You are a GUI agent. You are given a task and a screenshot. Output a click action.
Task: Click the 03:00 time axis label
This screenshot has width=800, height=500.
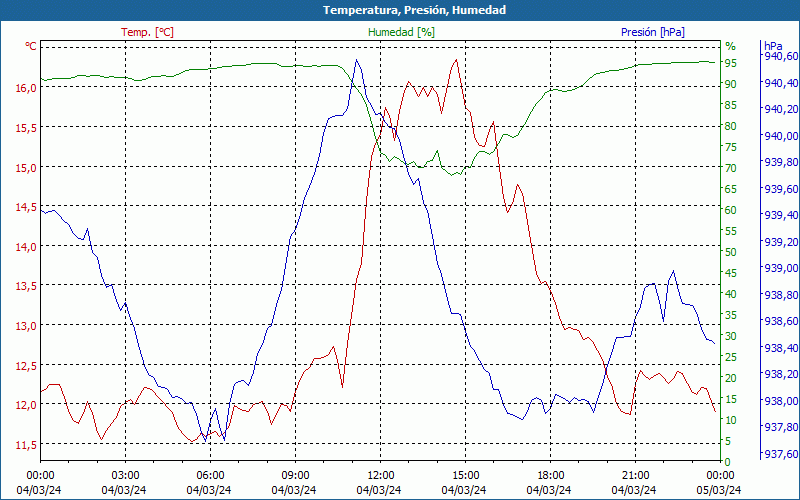point(125,476)
